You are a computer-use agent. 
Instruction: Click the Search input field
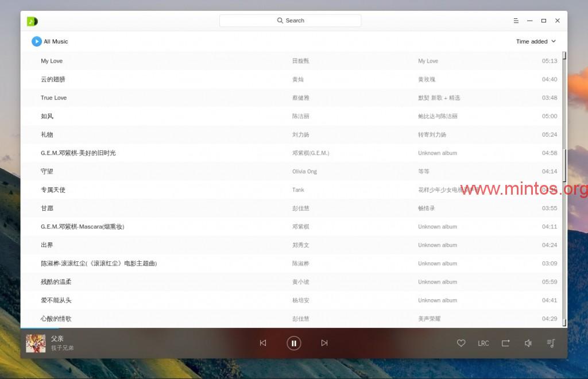290,21
